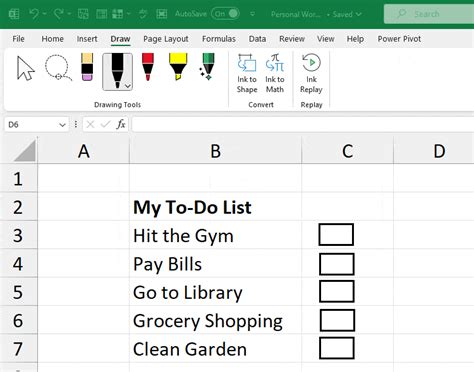
Task: Switch to the Page Layout tab
Action: [x=166, y=39]
